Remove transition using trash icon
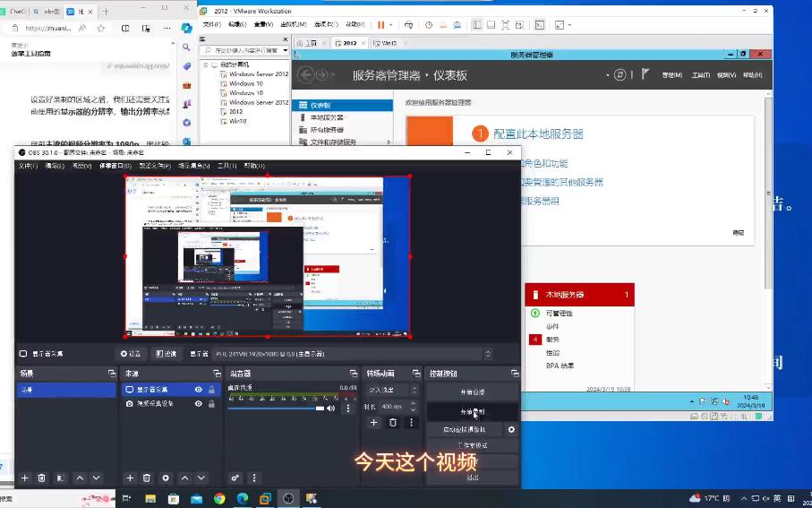This screenshot has height=508, width=812. 392,423
